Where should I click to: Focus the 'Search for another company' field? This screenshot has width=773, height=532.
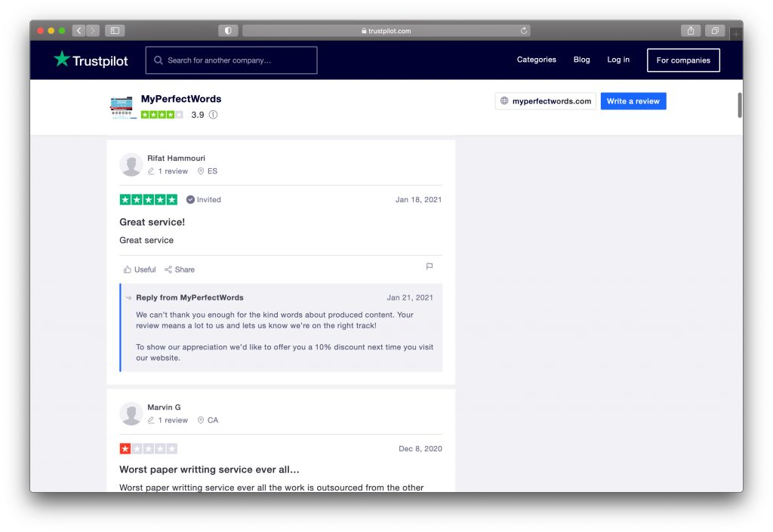(x=231, y=60)
